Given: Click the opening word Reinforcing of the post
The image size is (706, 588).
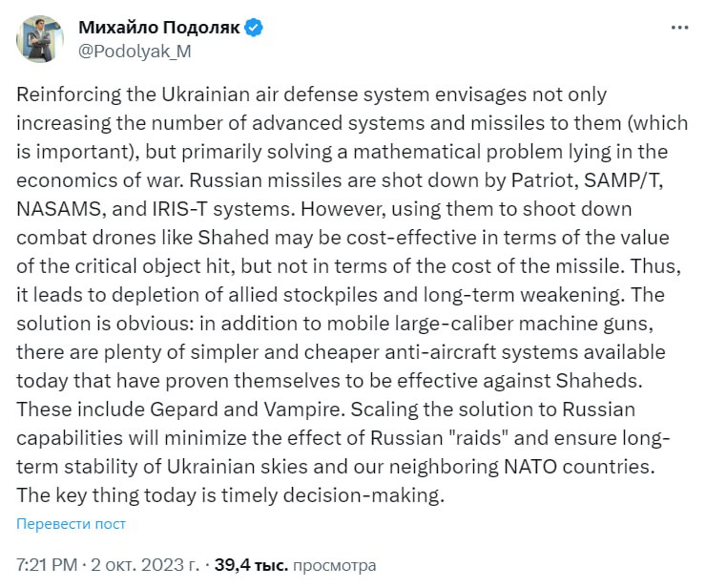Looking at the screenshot, I should tap(67, 95).
